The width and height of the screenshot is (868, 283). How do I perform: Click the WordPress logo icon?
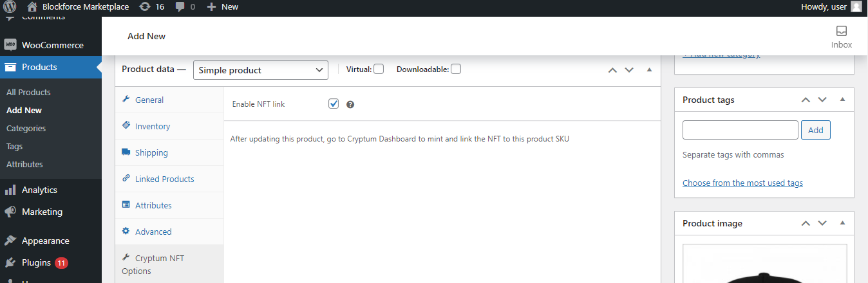click(x=10, y=6)
